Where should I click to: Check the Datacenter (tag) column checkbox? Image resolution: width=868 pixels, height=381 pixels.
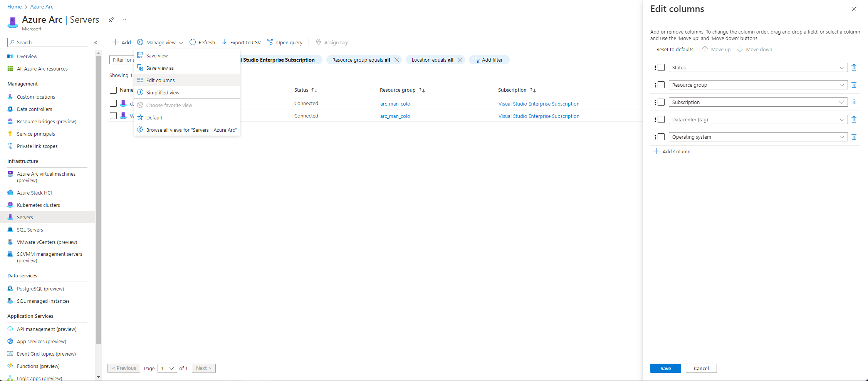click(661, 119)
